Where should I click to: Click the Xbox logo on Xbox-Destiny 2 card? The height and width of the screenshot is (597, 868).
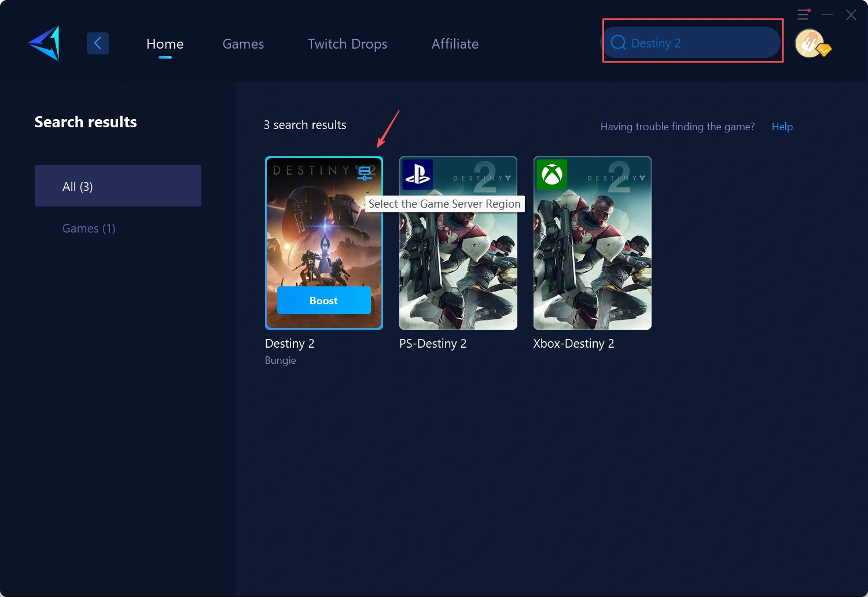pyautogui.click(x=551, y=175)
